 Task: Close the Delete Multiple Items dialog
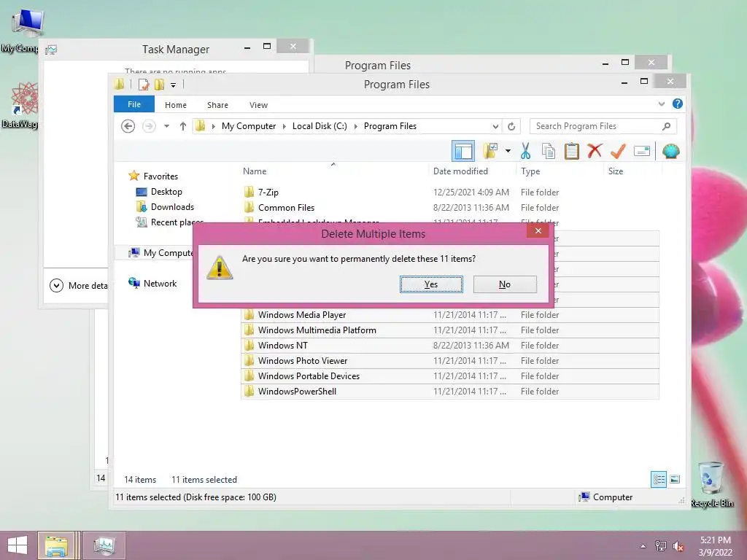[x=538, y=231]
